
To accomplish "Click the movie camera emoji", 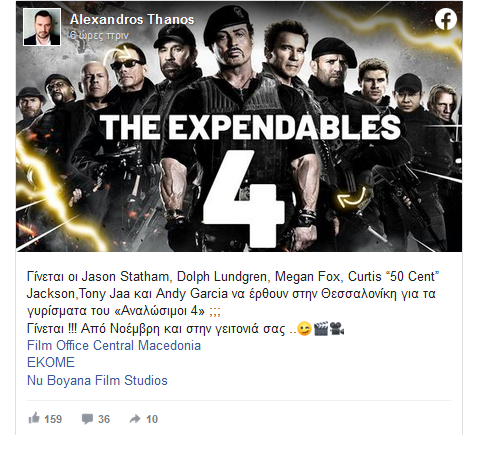I will (337, 329).
